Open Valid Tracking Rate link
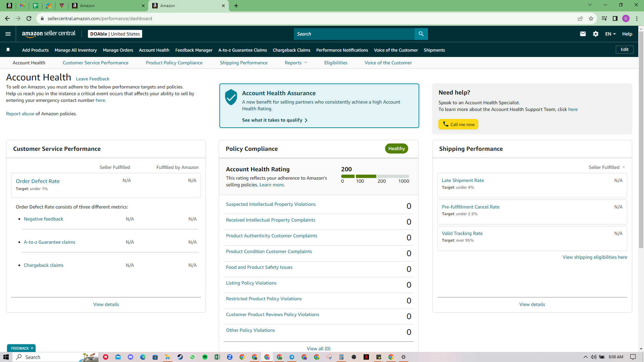 point(462,233)
